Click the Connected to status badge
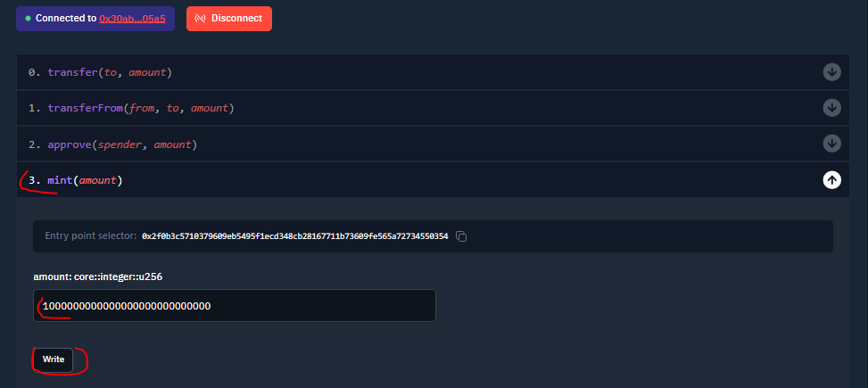 point(95,18)
